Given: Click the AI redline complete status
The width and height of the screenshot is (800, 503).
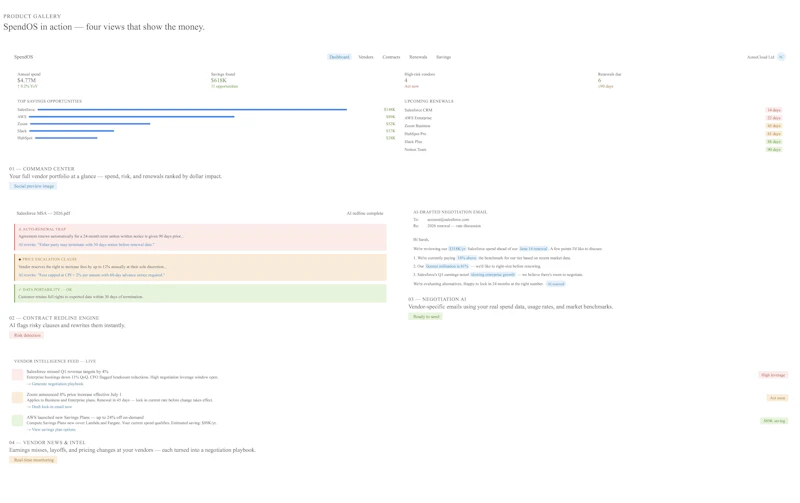Looking at the screenshot, I should pyautogui.click(x=365, y=213).
